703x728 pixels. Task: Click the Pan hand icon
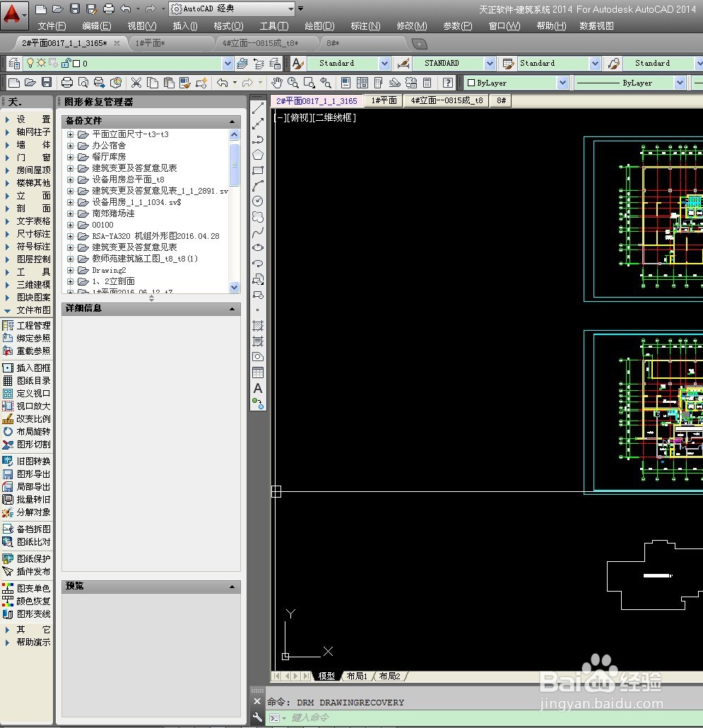click(277, 83)
